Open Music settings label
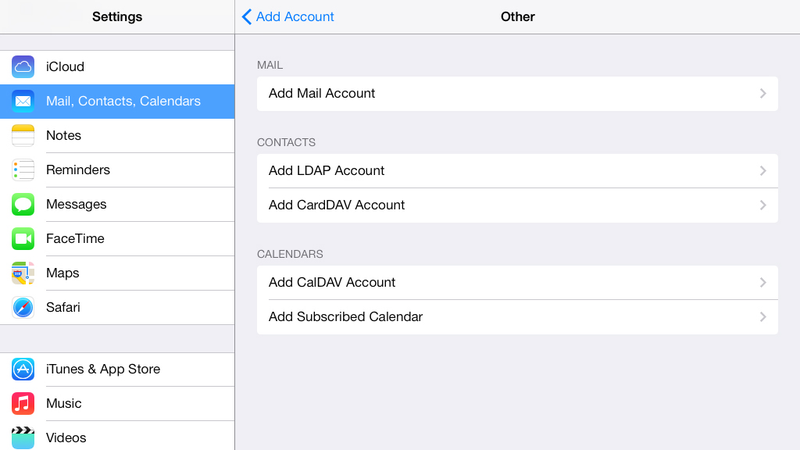 click(64, 404)
